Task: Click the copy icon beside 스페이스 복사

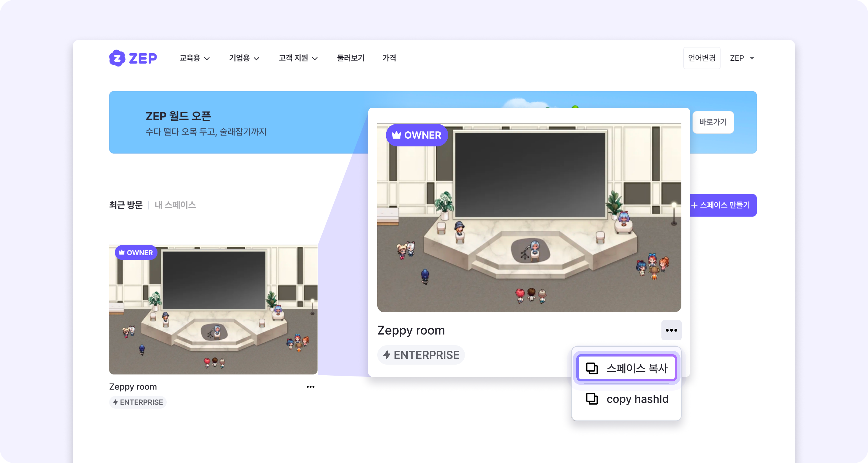Action: (x=592, y=368)
